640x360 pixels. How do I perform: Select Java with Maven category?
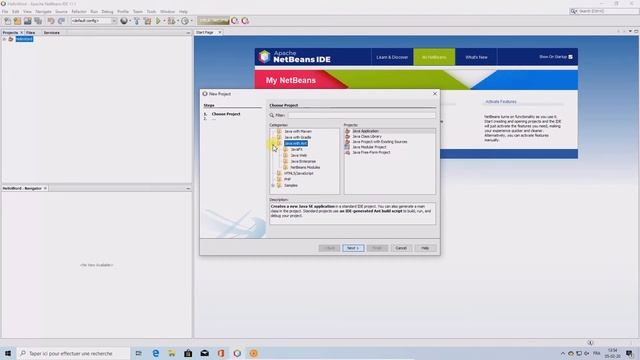298,131
